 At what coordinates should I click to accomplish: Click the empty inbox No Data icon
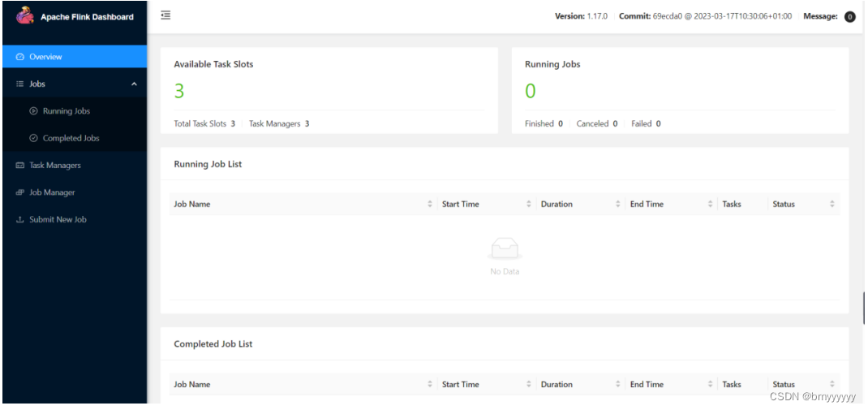coord(505,249)
